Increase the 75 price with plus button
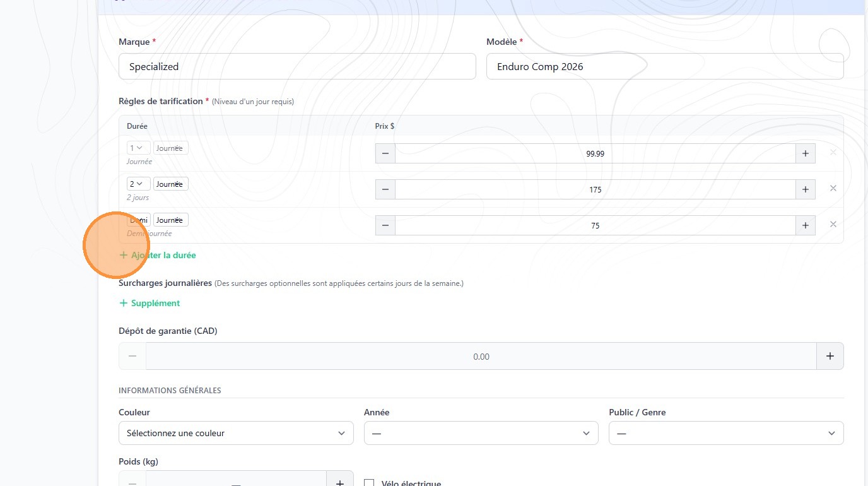Screen dimensions: 868x486 (x=805, y=225)
